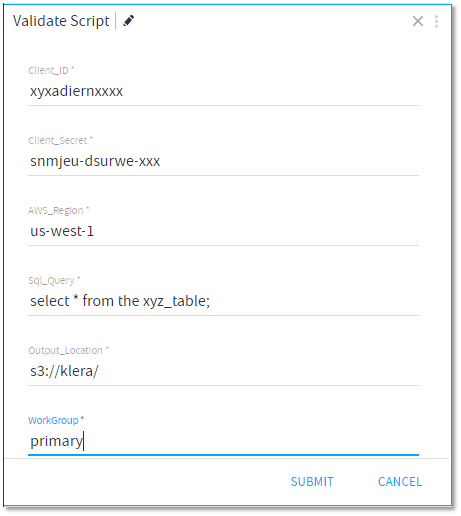Screen dimensions: 461x516
Task: Click the pencil edit icon beside Validate Script
Action: pos(129,21)
